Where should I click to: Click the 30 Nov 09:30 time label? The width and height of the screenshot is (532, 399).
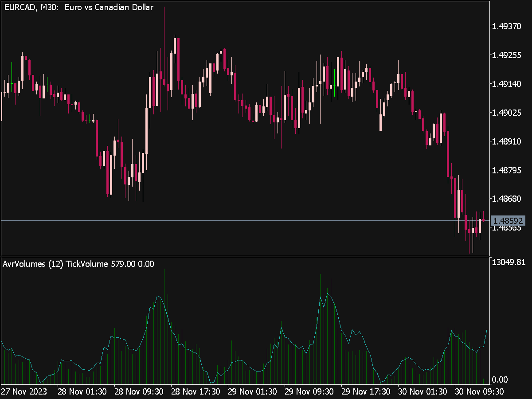tap(479, 392)
